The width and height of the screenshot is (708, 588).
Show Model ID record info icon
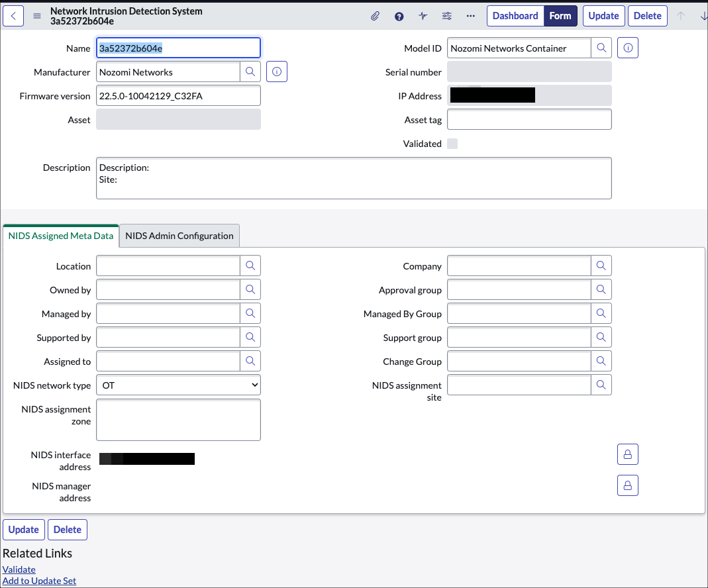point(627,48)
